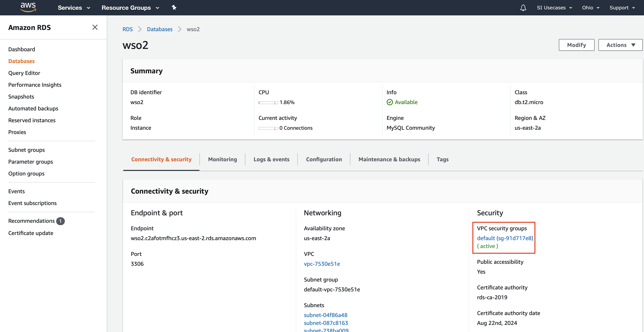Open the Maintenance & backups tab

pyautogui.click(x=389, y=159)
